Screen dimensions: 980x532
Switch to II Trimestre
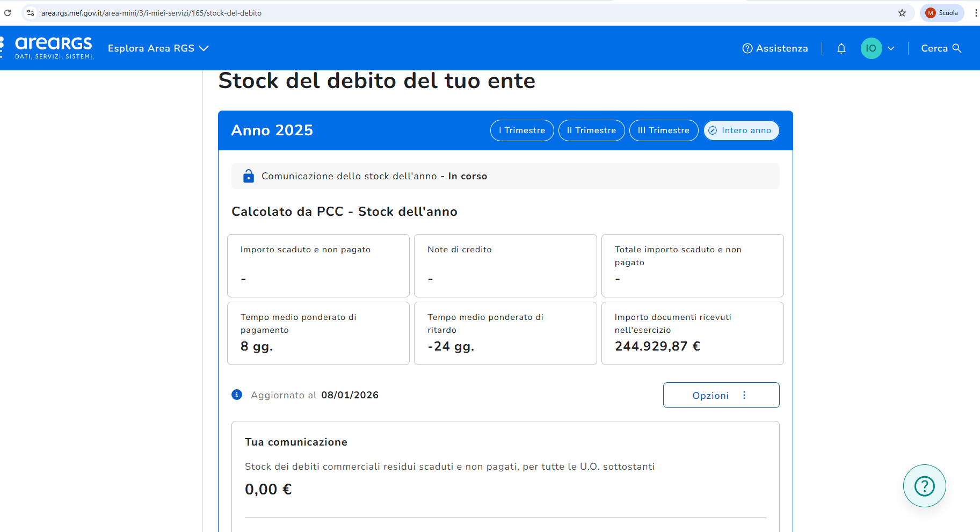591,130
